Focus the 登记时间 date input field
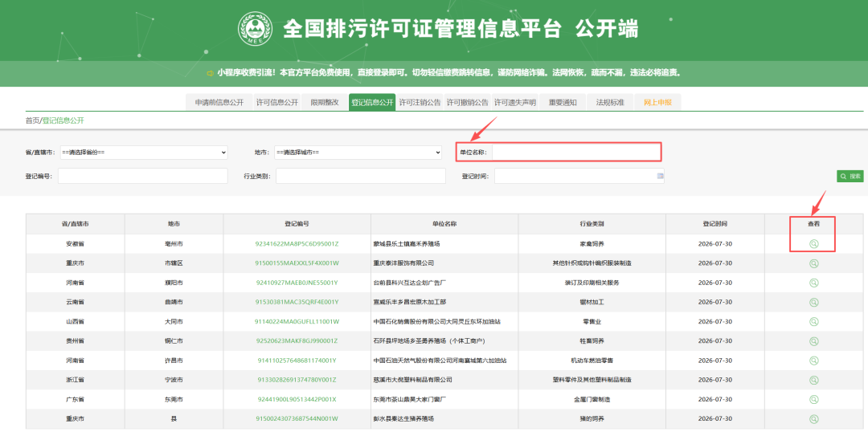 point(579,176)
